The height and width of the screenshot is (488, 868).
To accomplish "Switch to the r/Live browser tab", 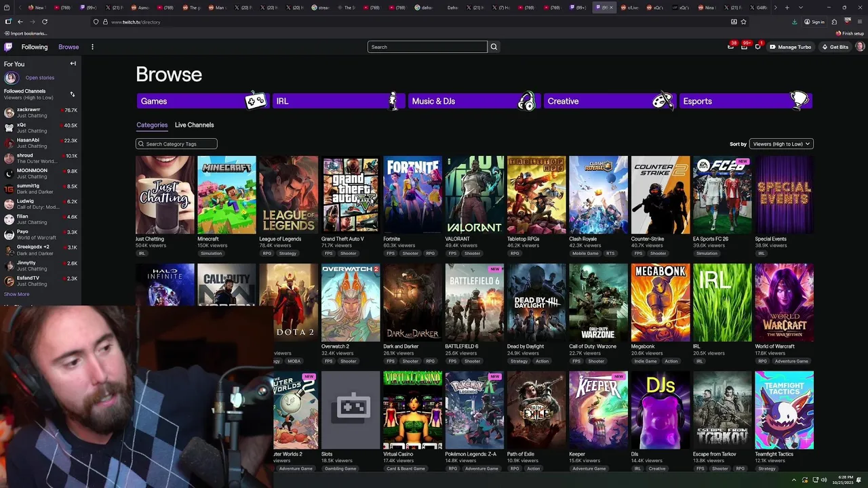I will (x=630, y=7).
